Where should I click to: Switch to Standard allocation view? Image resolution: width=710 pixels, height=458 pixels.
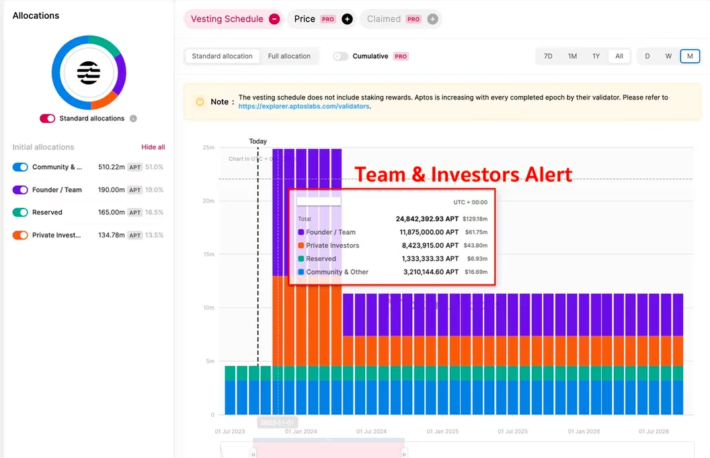click(222, 56)
